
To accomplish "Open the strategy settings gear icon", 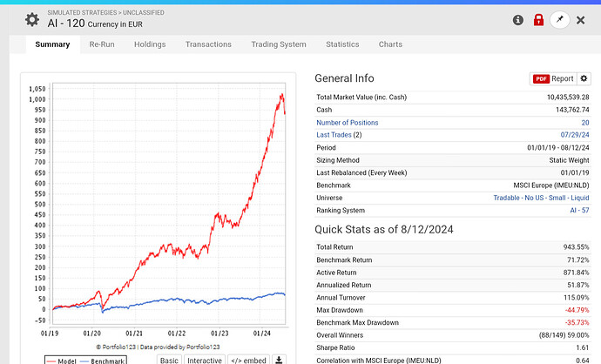I will pos(32,19).
